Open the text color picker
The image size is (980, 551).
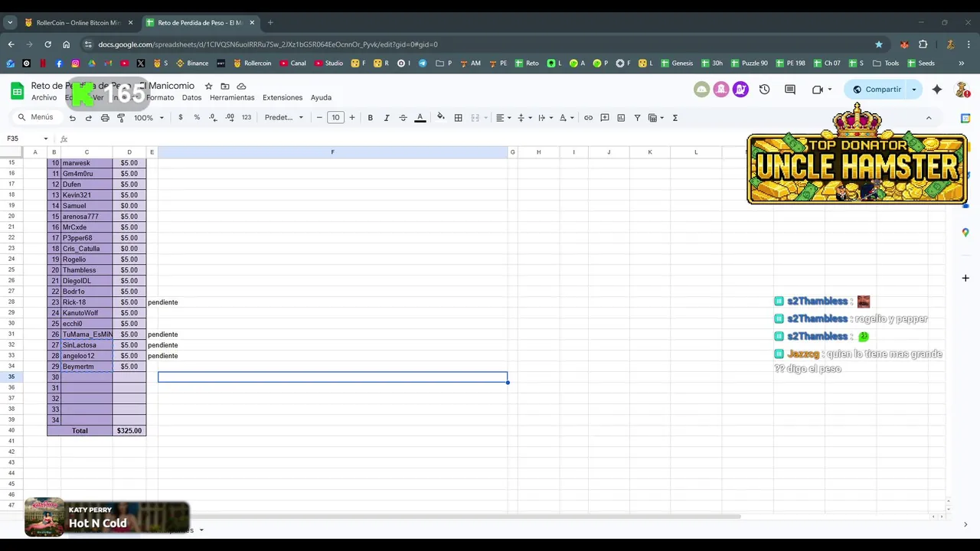(420, 118)
